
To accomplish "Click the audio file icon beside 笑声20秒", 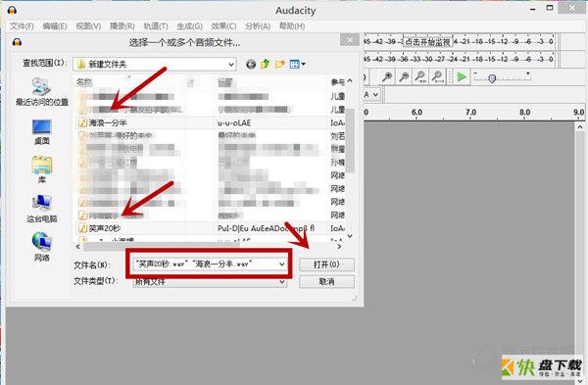I will point(82,228).
